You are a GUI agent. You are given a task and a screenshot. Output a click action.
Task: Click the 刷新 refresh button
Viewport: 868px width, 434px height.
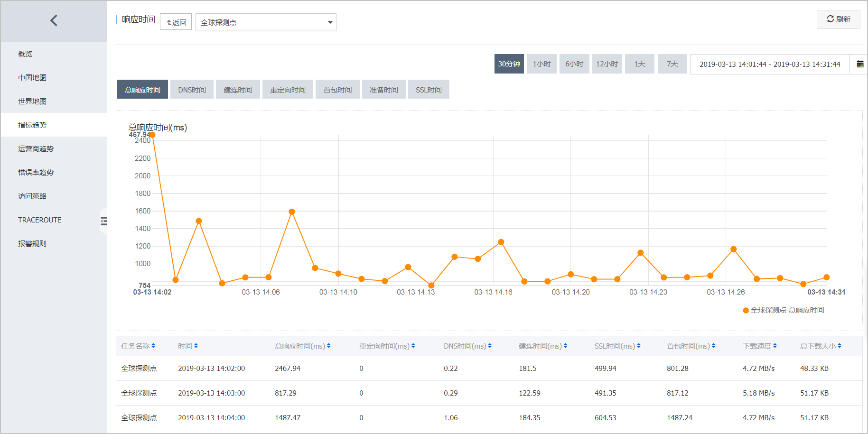point(838,19)
